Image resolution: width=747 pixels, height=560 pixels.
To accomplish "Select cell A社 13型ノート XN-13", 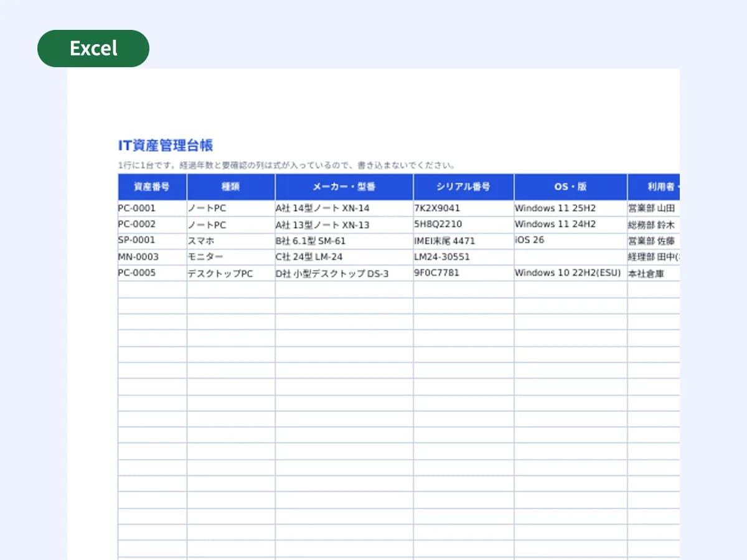I will coord(344,225).
